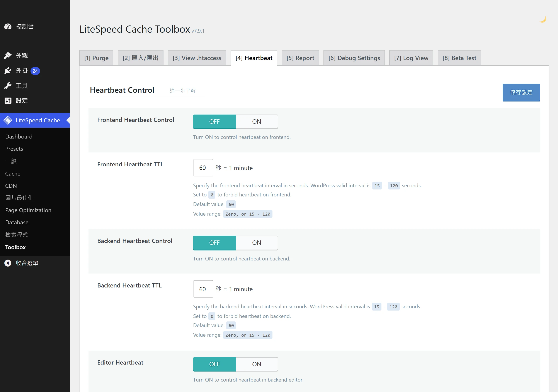This screenshot has height=392, width=558.
Task: Click the v7.9.1 version text
Action: click(x=198, y=31)
